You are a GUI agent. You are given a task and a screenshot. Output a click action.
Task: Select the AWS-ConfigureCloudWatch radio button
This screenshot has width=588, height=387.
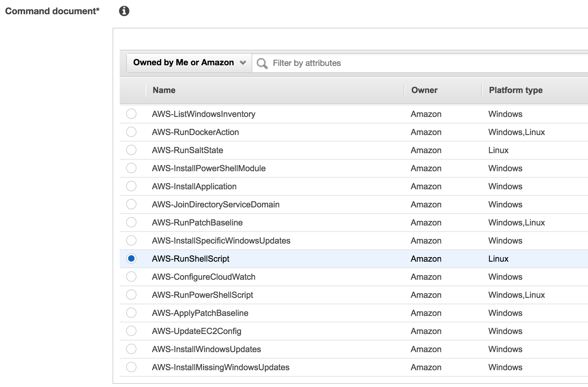tap(131, 277)
